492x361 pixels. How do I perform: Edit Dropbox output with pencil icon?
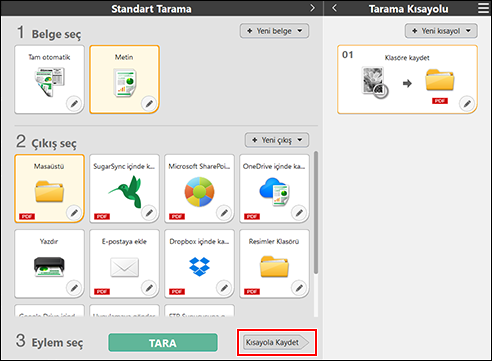[x=224, y=288]
